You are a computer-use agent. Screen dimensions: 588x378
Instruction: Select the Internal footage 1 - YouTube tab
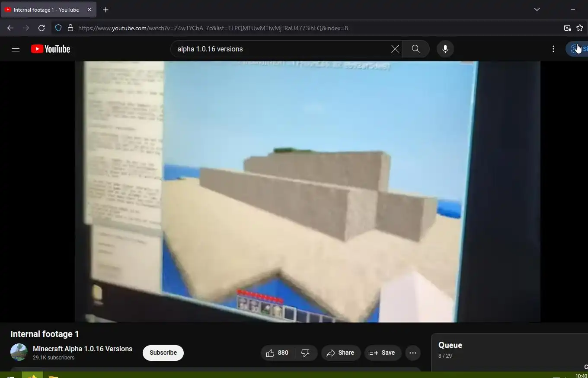click(48, 10)
